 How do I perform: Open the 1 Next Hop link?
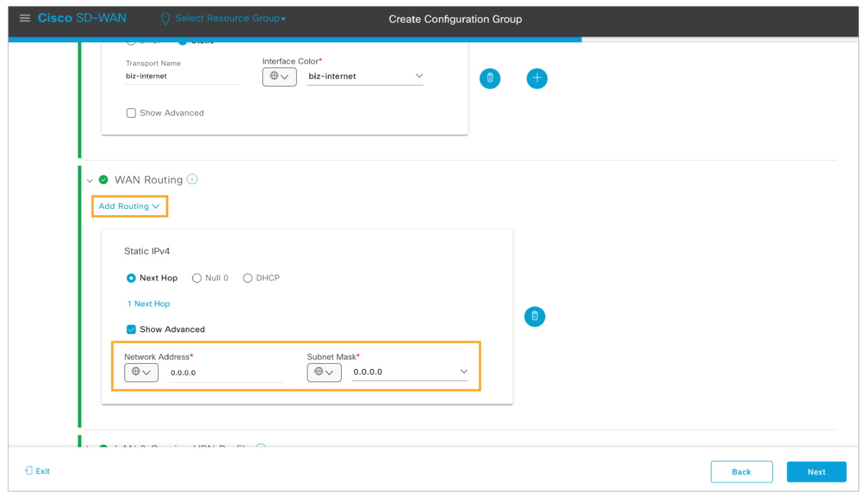(x=149, y=304)
